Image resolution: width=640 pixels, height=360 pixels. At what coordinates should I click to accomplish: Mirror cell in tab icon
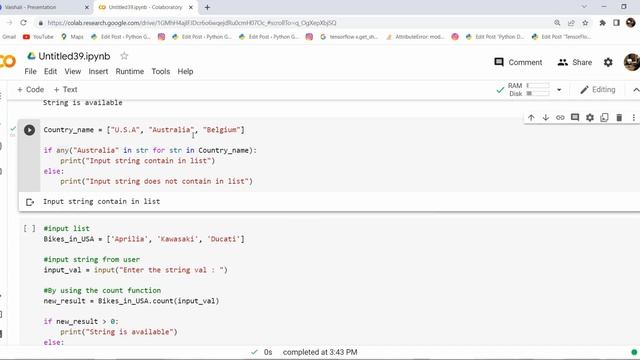pos(604,118)
